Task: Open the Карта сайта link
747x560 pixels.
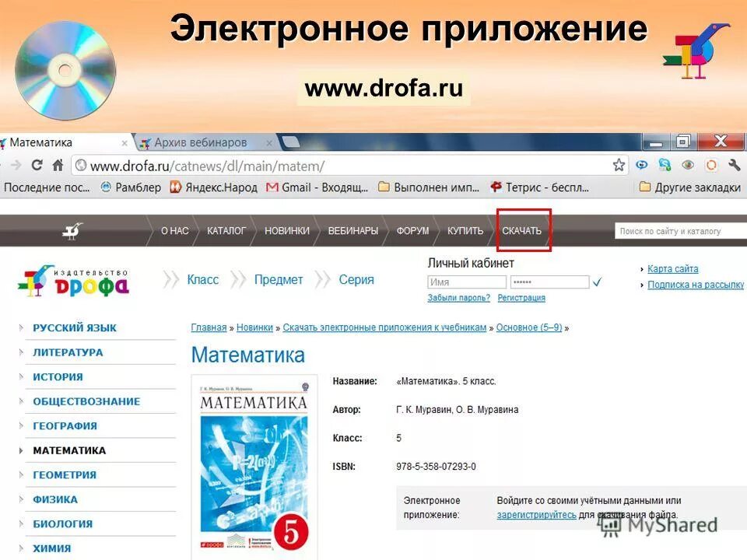Action: [672, 268]
